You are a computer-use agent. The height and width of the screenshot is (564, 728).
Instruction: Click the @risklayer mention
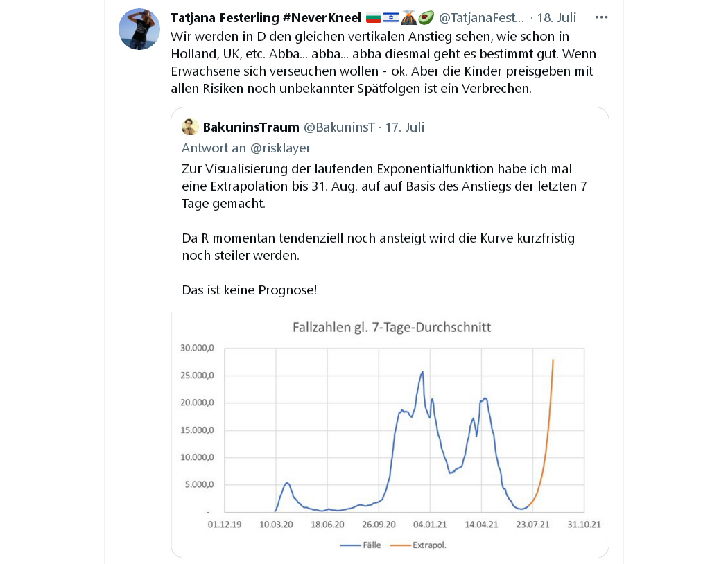click(280, 148)
